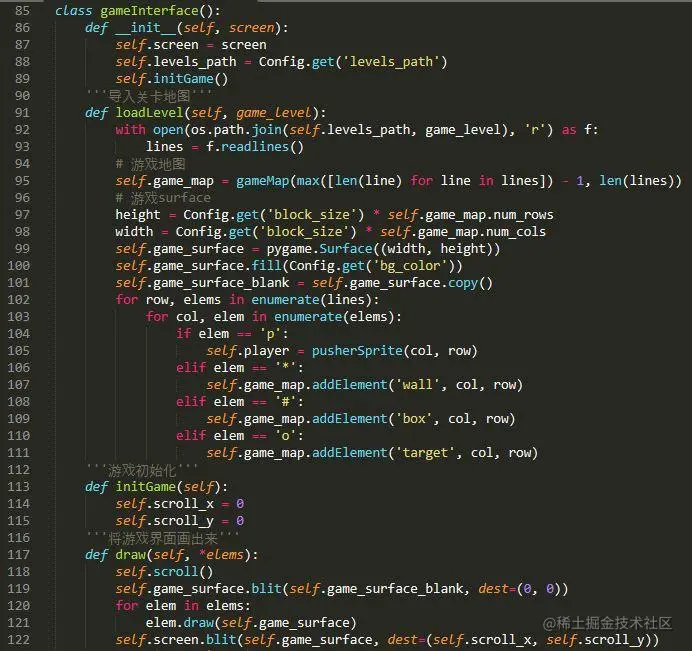
Task: Click the class name gameInterface
Action: (149, 11)
